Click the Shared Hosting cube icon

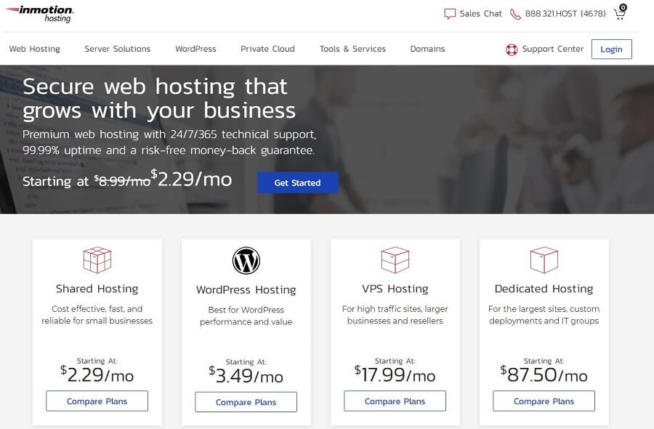[x=97, y=260]
